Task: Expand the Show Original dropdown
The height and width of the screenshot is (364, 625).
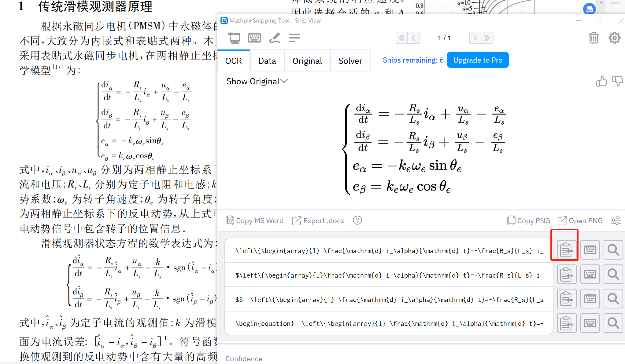Action: (257, 81)
